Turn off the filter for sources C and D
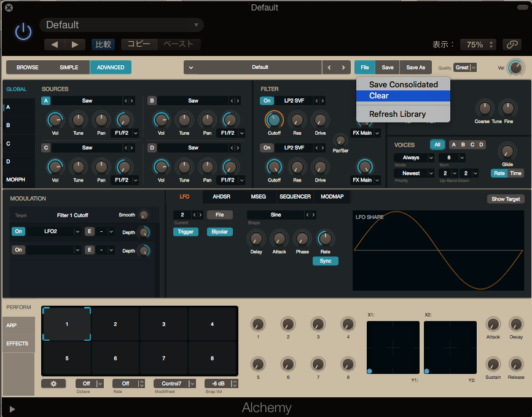 [267, 148]
